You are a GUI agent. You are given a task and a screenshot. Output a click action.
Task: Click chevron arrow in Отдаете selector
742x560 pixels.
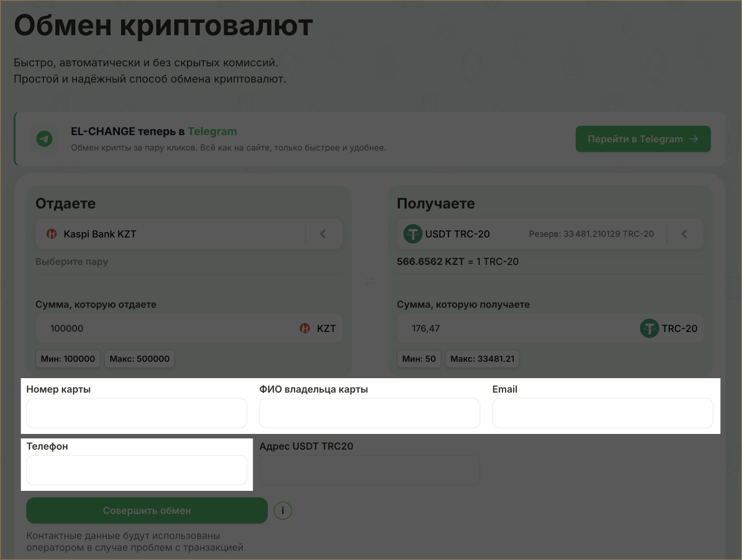tap(323, 234)
